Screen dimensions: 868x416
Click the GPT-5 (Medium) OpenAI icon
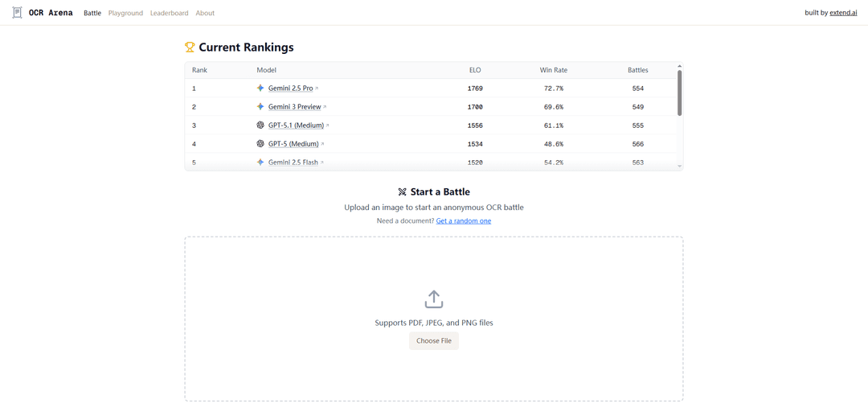260,144
